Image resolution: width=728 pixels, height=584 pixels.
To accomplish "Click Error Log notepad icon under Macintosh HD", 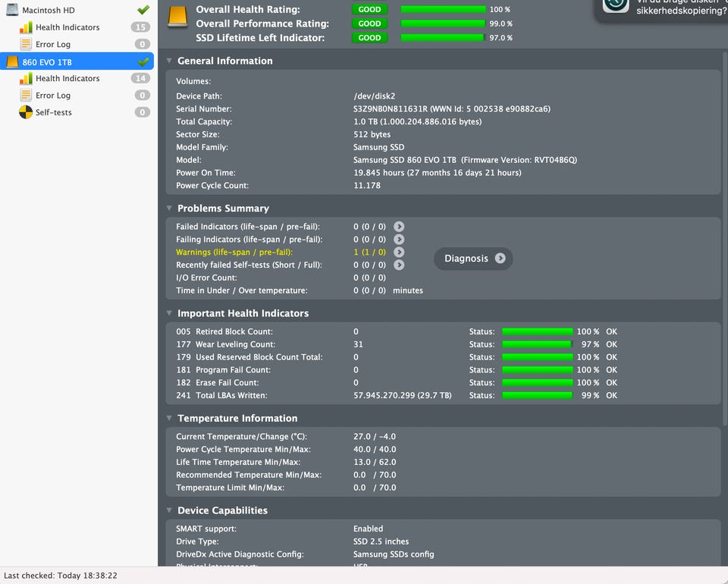I will pos(26,44).
